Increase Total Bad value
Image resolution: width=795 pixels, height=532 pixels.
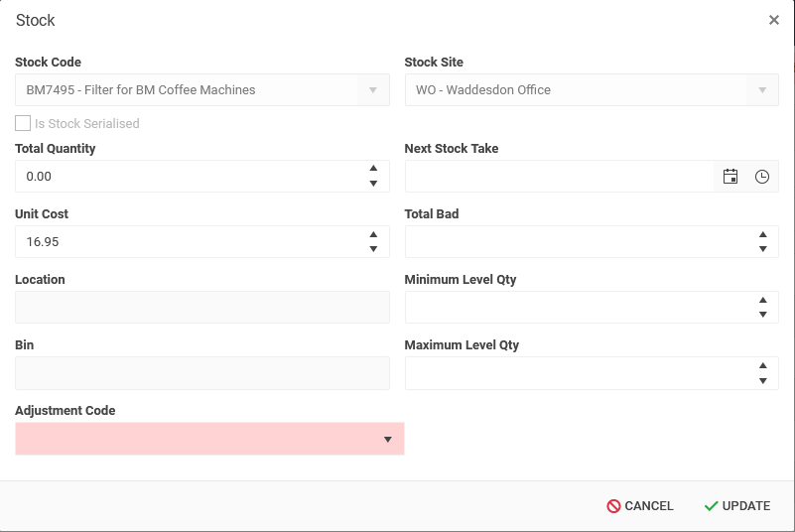click(762, 234)
